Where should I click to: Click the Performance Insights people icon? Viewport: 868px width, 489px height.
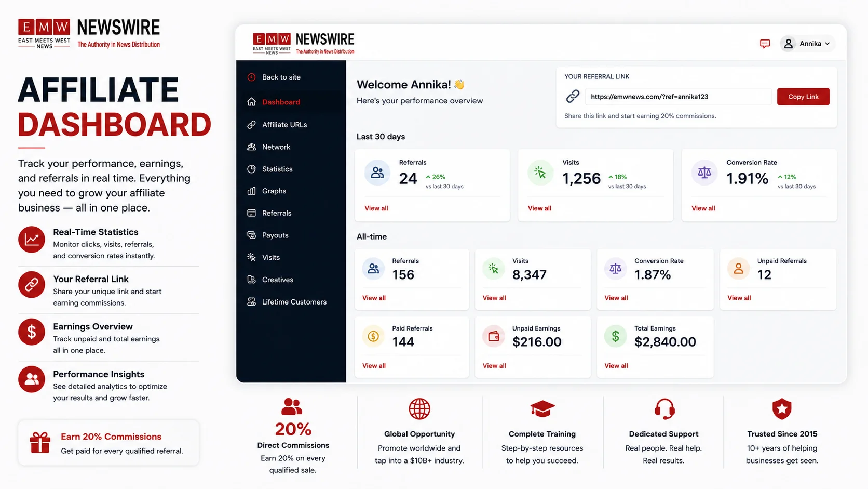click(32, 379)
